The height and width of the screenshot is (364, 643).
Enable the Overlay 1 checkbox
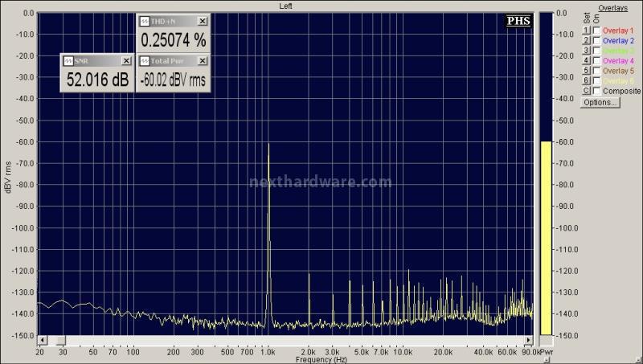click(x=596, y=31)
